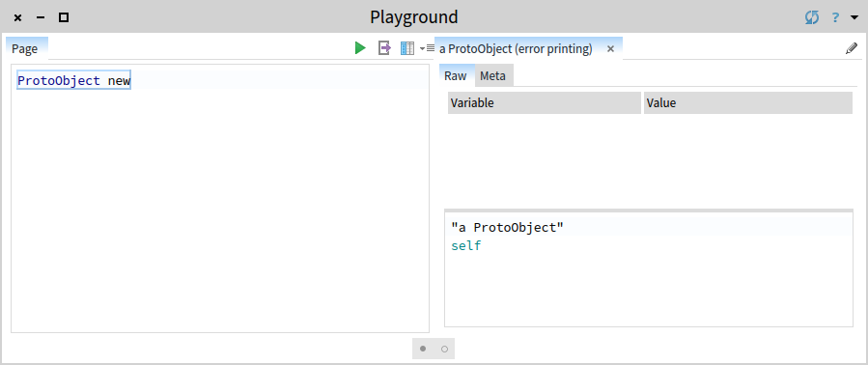Image resolution: width=868 pixels, height=365 pixels.
Task: Click the Playground window title
Action: (x=414, y=17)
